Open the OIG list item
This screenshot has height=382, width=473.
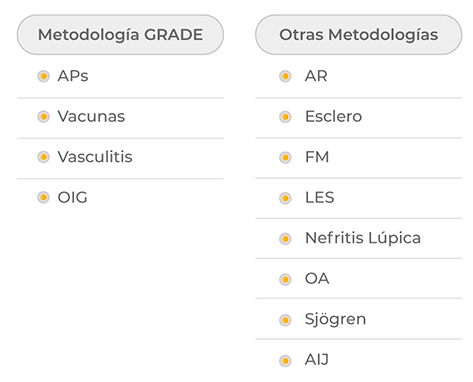click(72, 197)
